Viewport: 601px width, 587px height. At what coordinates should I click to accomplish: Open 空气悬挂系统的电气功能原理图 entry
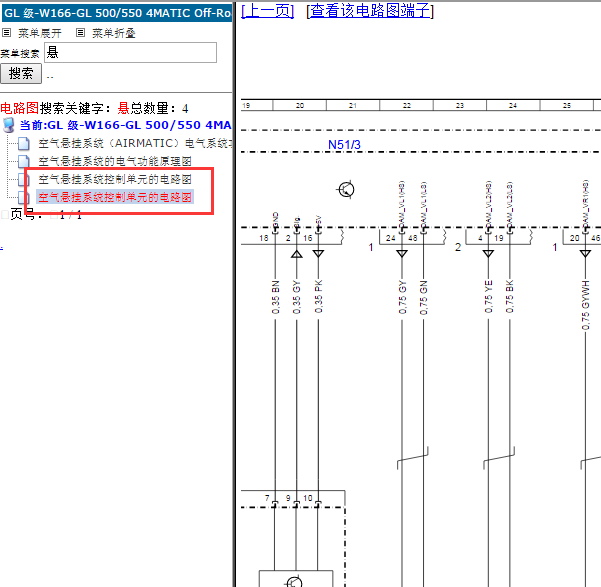click(x=115, y=161)
